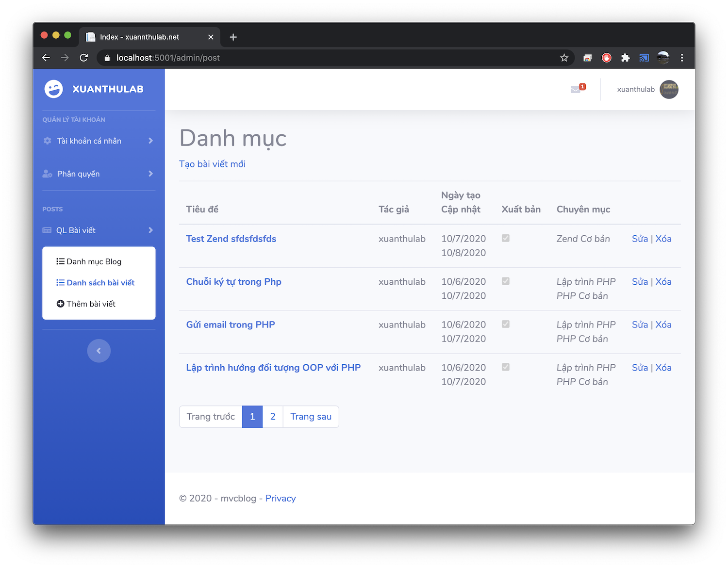The image size is (728, 568).
Task: Open the Chrome profile avatar
Action: click(x=663, y=58)
